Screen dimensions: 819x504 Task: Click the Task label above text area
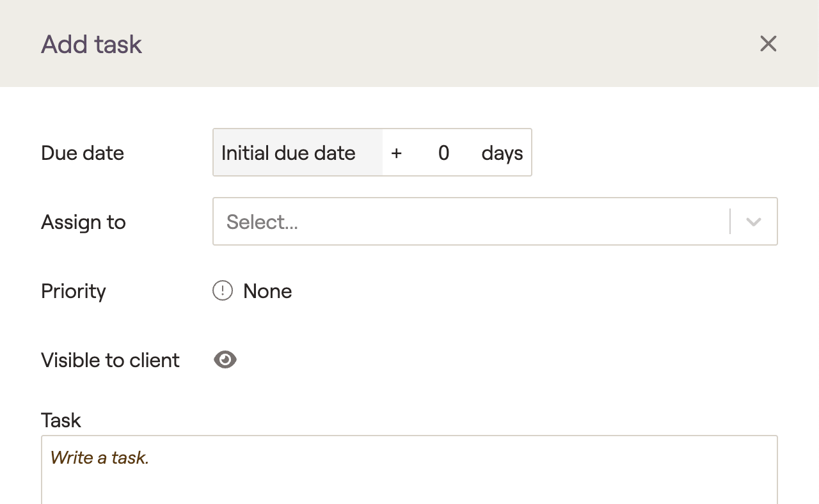pyautogui.click(x=61, y=420)
